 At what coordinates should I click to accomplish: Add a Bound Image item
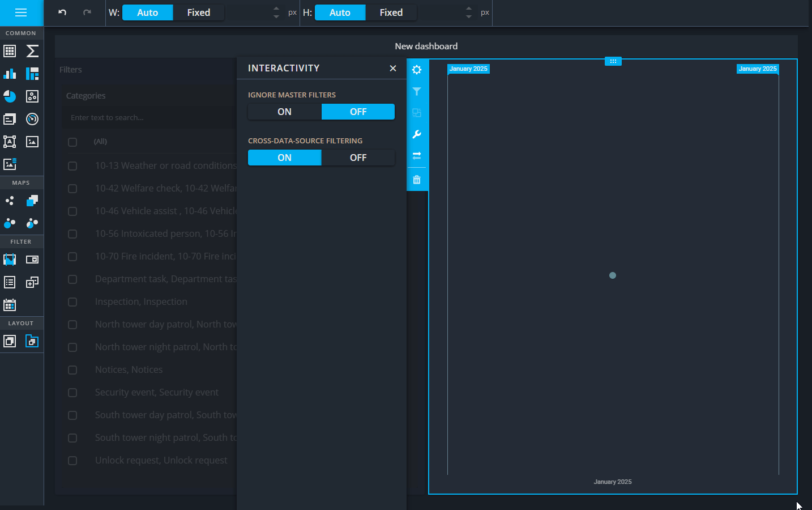coord(10,164)
